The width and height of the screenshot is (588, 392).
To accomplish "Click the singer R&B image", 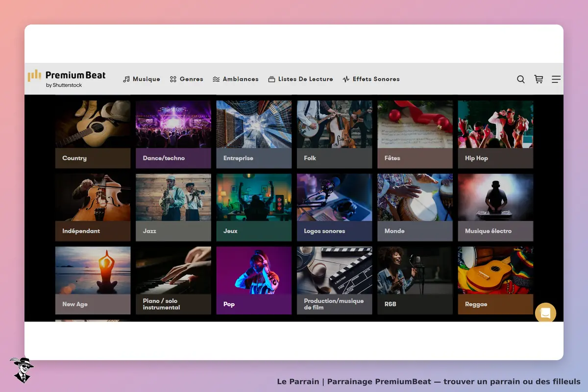I will [x=415, y=270].
